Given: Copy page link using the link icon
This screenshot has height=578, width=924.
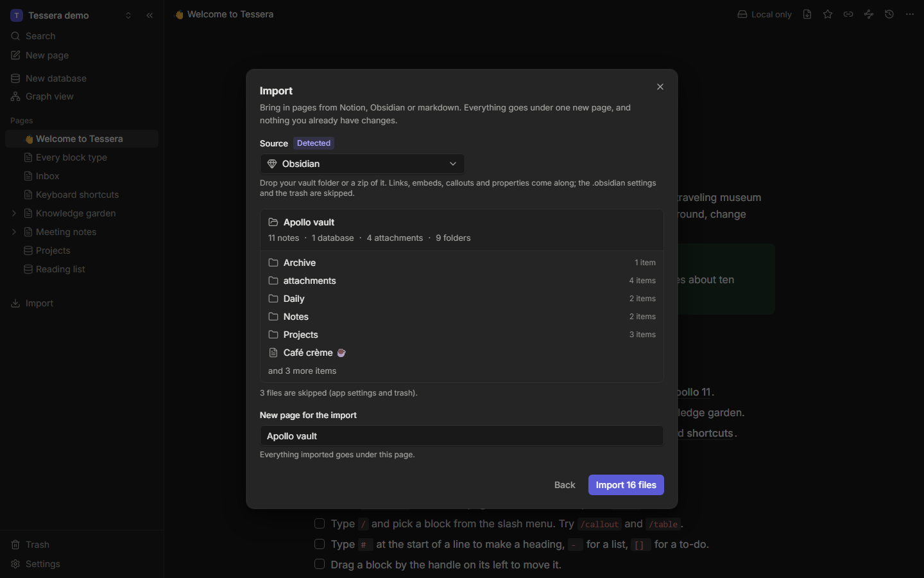Looking at the screenshot, I should pyautogui.click(x=848, y=14).
